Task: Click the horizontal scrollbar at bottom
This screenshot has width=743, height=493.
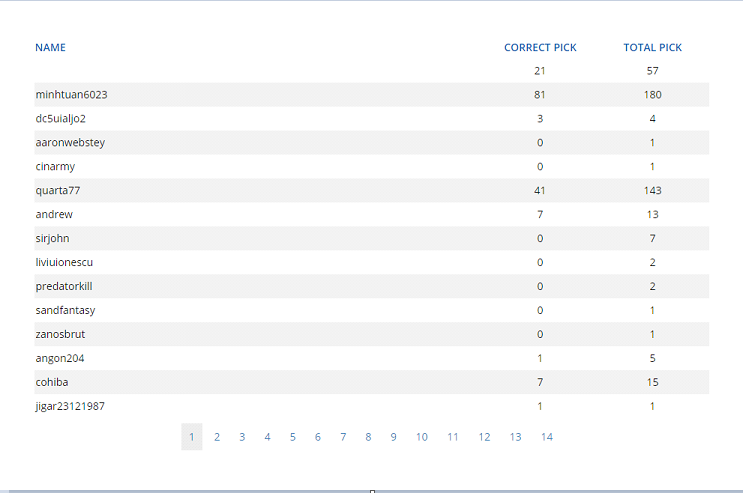Action: point(372,491)
